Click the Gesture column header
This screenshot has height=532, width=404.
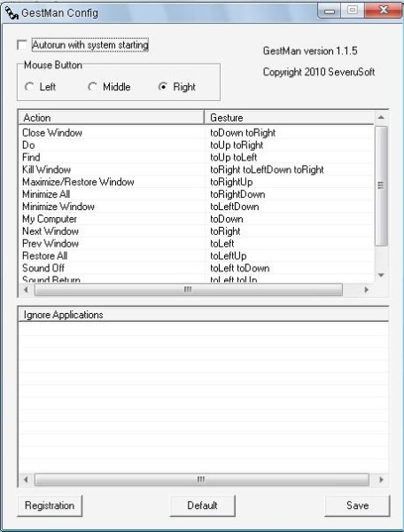point(290,118)
